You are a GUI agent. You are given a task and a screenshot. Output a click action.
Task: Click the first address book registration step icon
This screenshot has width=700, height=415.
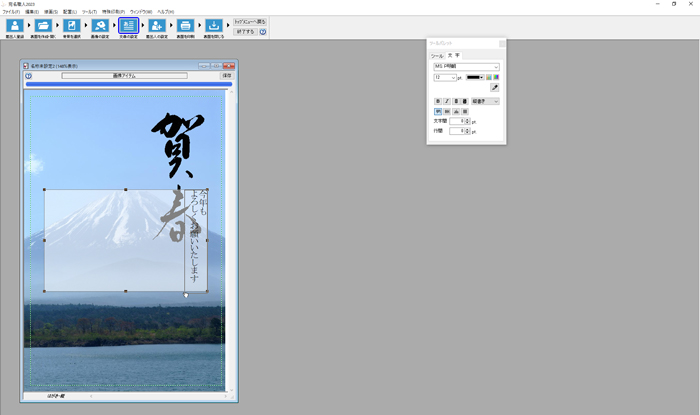click(x=15, y=26)
